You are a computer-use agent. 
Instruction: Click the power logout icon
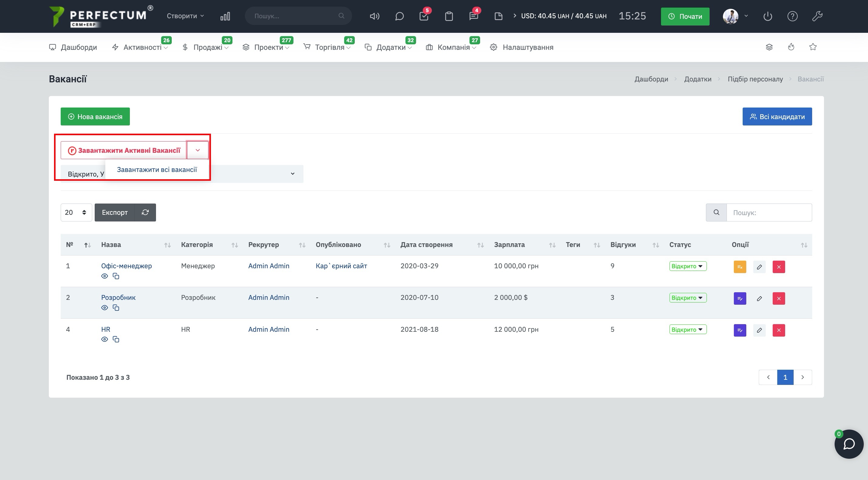[768, 16]
